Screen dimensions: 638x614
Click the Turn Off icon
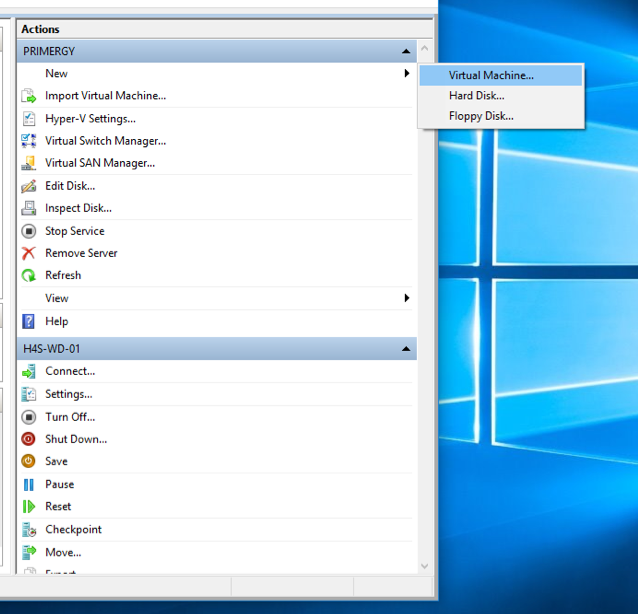coord(28,417)
